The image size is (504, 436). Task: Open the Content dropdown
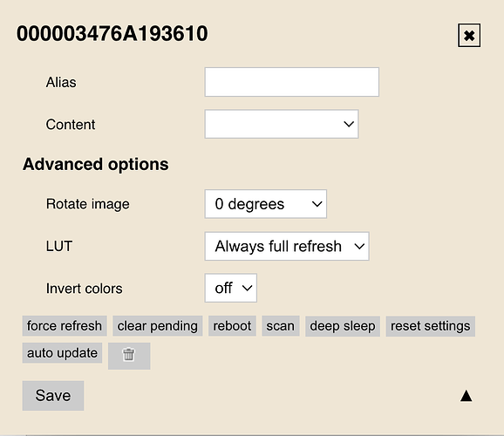click(282, 124)
